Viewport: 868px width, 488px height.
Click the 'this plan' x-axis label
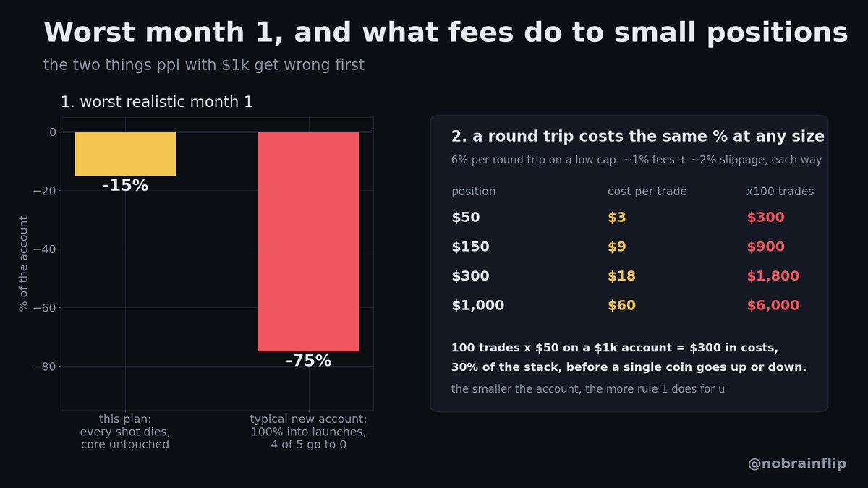click(x=125, y=432)
